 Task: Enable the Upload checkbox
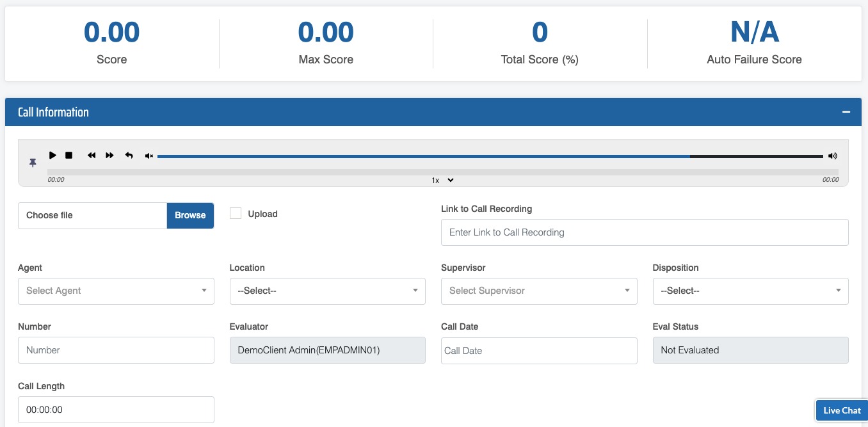pos(236,214)
